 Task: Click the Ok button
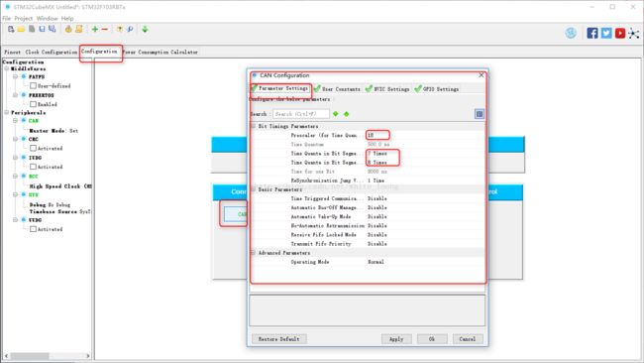pyautogui.click(x=432, y=339)
